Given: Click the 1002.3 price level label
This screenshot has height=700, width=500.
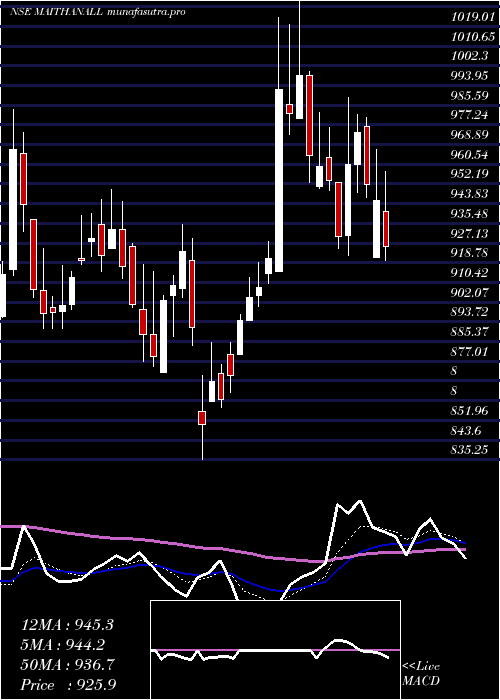Looking at the screenshot, I should [x=470, y=56].
